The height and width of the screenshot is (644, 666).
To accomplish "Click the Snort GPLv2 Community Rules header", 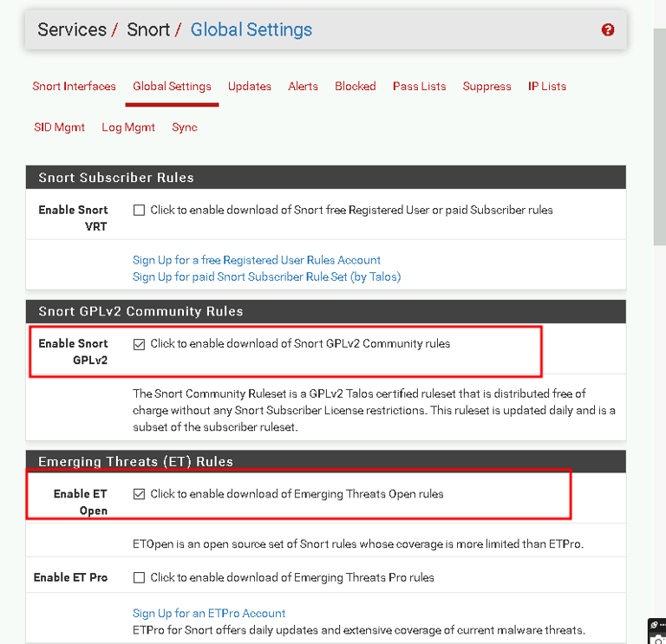I will pyautogui.click(x=326, y=311).
